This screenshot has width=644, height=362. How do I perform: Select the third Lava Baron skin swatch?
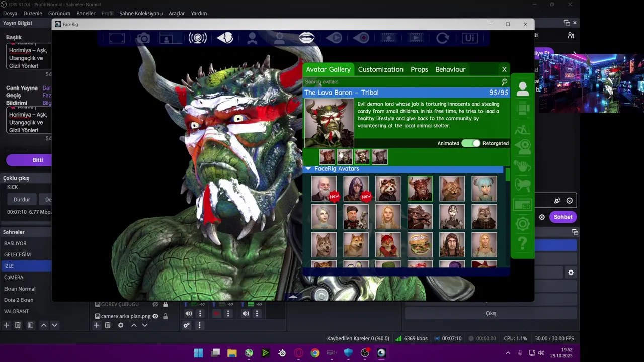click(362, 157)
